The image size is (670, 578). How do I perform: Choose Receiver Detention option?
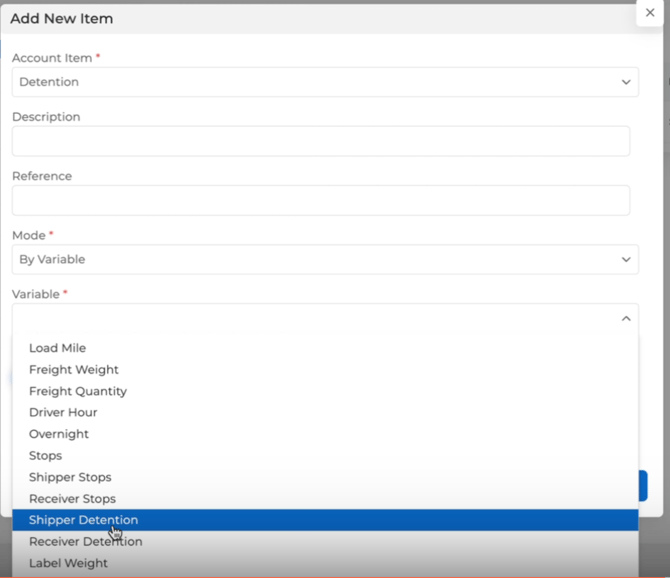(86, 542)
